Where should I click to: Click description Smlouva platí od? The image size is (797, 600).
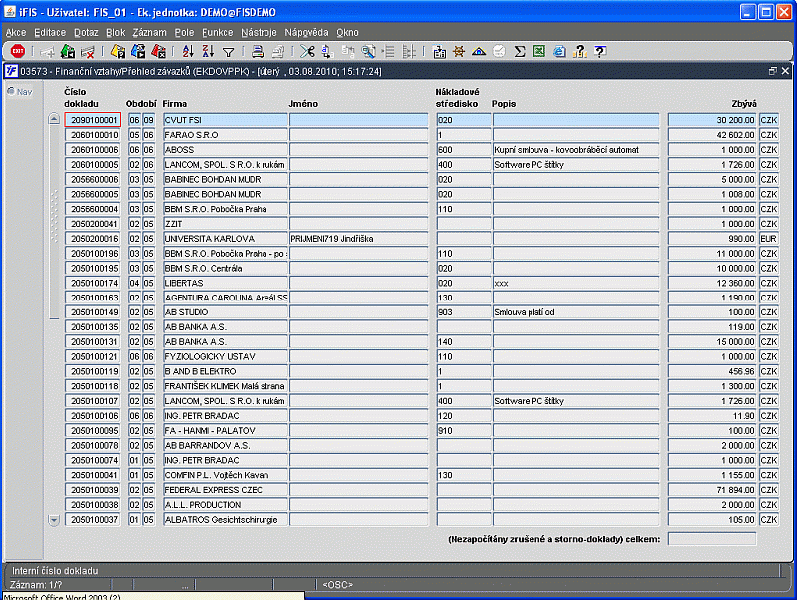point(576,312)
